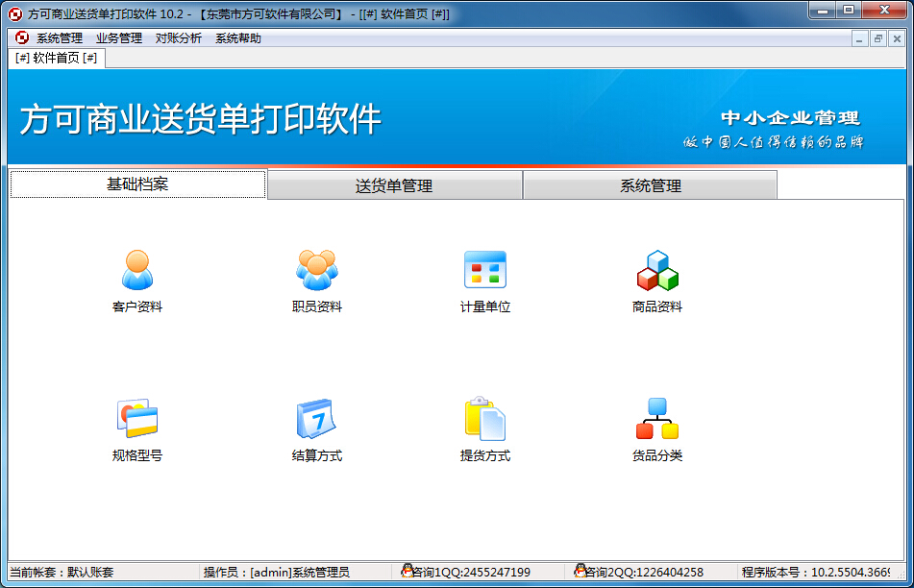This screenshot has height=588, width=914.
Task: Click the app logo icon in the title bar
Action: [15, 14]
